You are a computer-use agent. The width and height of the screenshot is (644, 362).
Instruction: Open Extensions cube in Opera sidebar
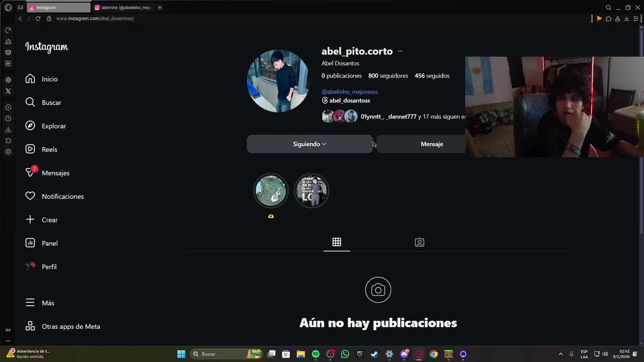coord(8,141)
